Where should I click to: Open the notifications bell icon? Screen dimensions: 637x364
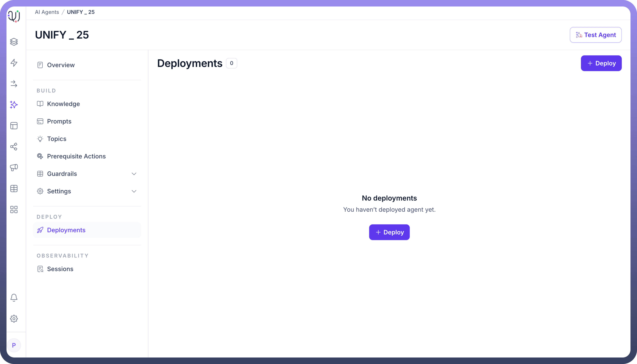tap(14, 298)
